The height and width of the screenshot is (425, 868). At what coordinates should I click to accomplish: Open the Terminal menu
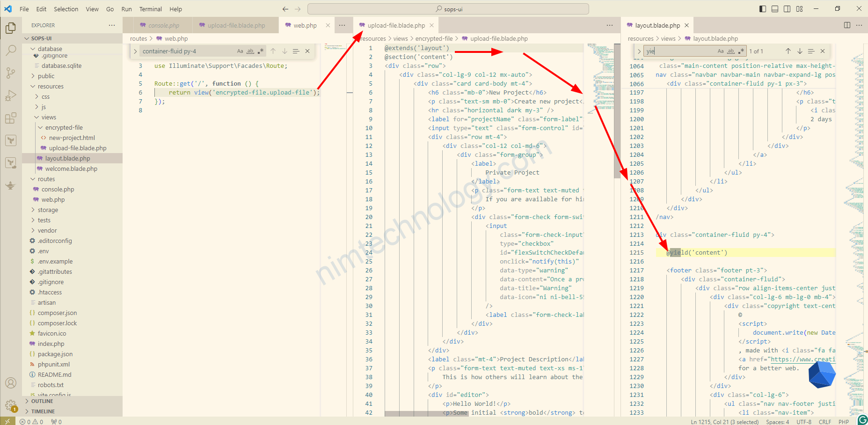(x=150, y=9)
